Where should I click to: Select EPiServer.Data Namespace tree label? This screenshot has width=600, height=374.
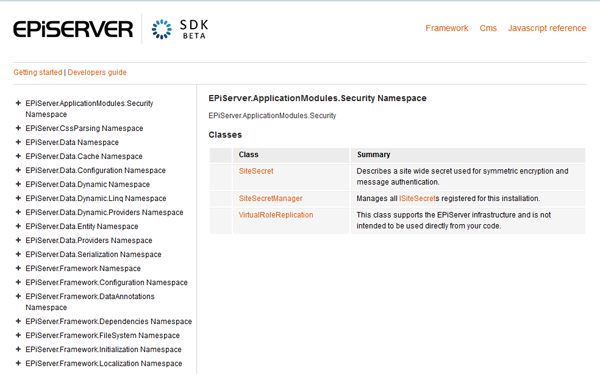tap(72, 142)
